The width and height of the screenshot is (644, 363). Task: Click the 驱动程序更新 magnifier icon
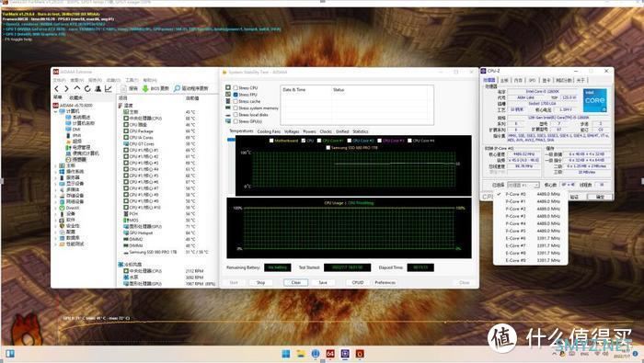(177, 88)
